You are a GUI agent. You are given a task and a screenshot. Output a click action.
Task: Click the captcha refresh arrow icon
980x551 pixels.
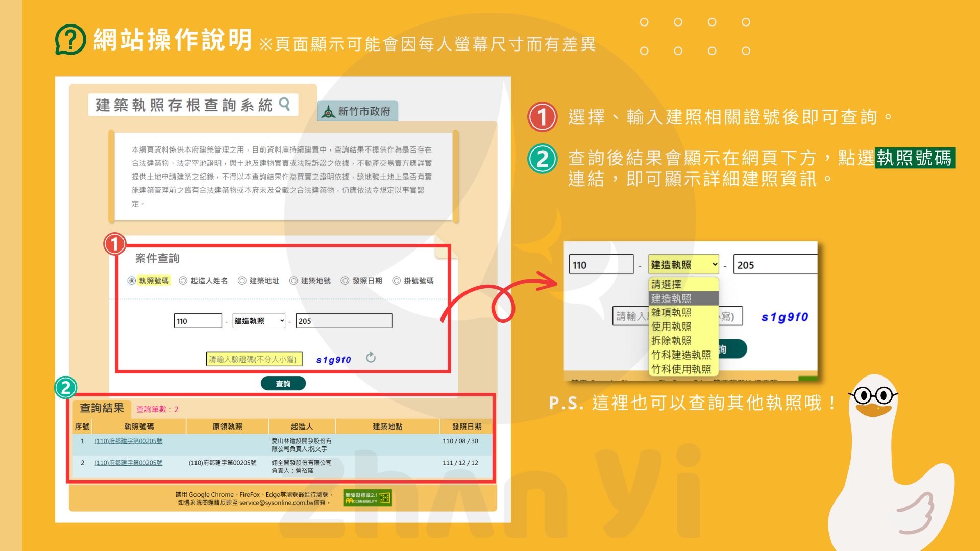371,358
